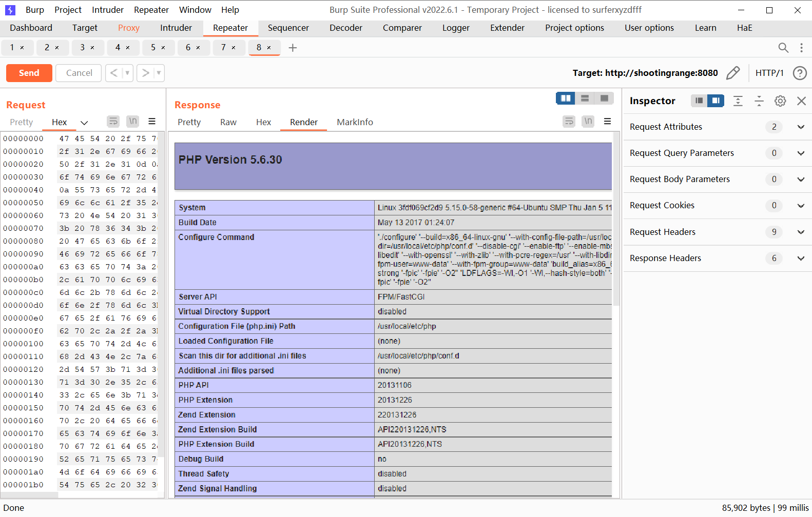Viewport: 812px width, 517px height.
Task: Open the MarkInfo response tab
Action: click(x=355, y=122)
